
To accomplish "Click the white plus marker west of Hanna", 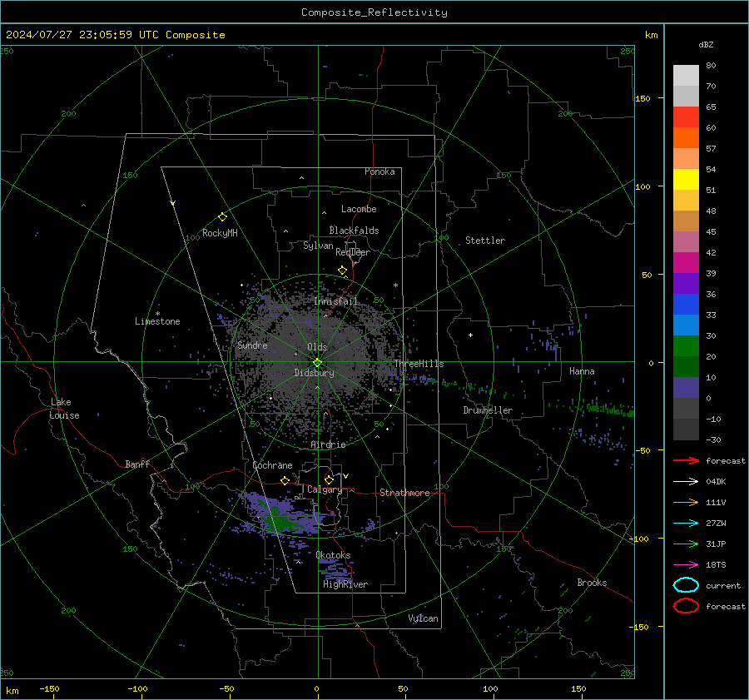I will (x=470, y=335).
